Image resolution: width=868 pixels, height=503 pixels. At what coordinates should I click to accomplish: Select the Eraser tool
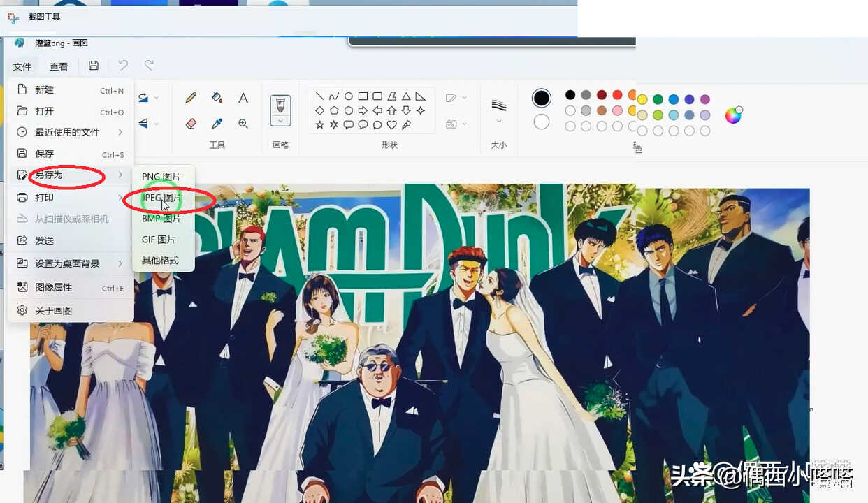click(x=191, y=124)
